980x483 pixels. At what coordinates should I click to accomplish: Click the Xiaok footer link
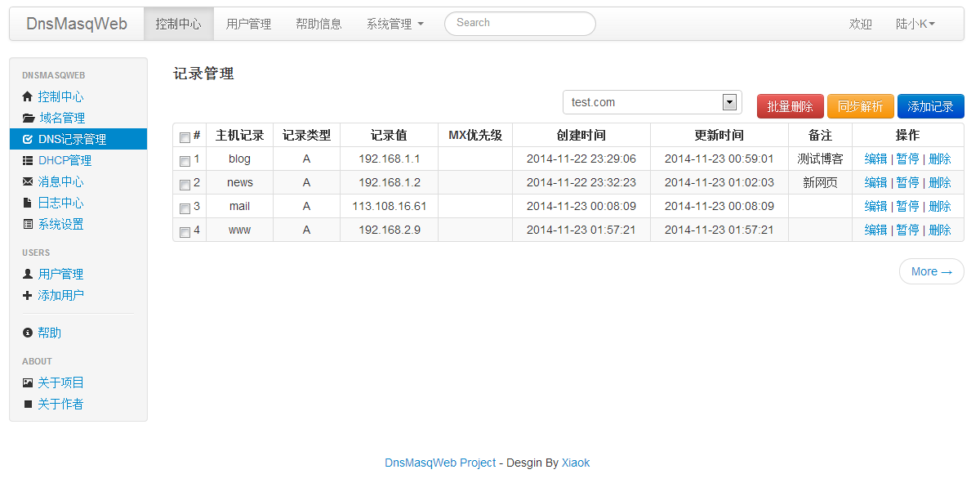coord(576,463)
